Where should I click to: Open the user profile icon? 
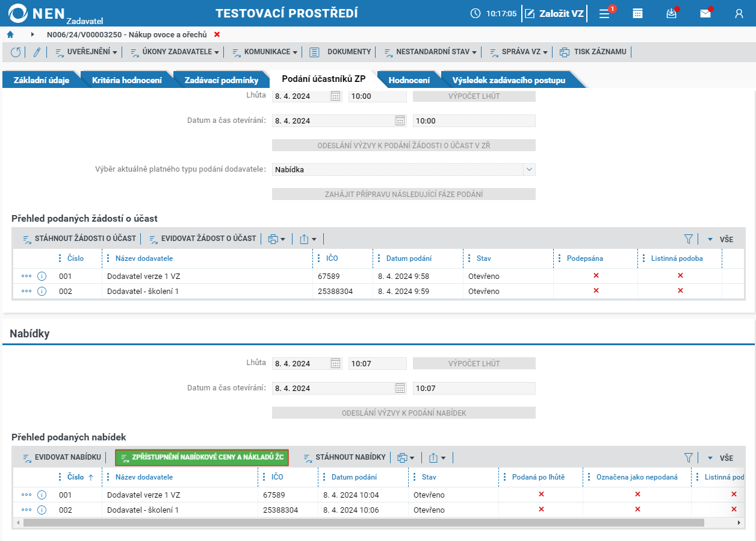739,13
